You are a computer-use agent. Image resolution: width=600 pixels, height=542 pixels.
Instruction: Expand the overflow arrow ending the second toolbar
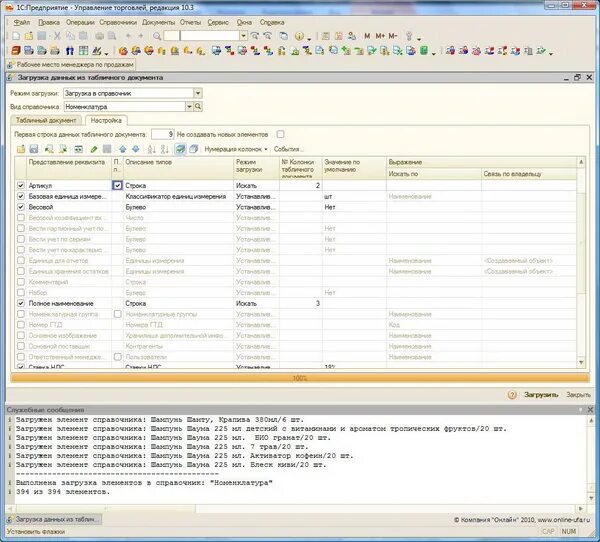[x=551, y=53]
